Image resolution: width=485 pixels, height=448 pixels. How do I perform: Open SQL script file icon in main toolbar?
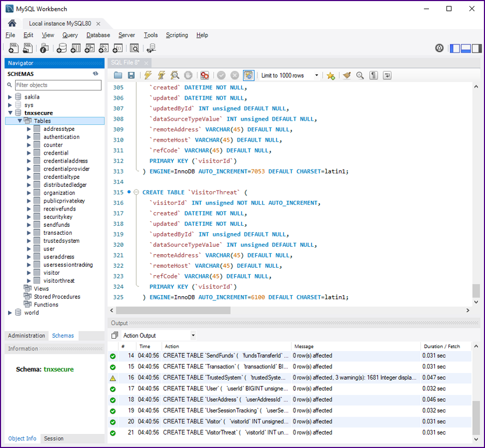coord(27,48)
